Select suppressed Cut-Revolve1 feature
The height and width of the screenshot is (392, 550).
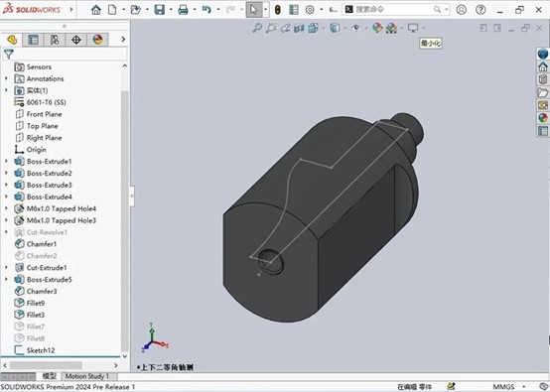(47, 232)
